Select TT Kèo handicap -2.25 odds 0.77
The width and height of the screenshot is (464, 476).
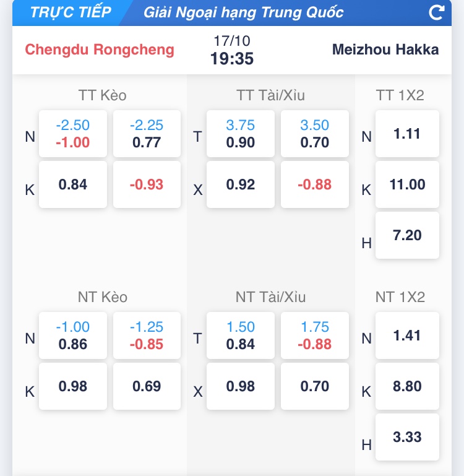(x=147, y=134)
